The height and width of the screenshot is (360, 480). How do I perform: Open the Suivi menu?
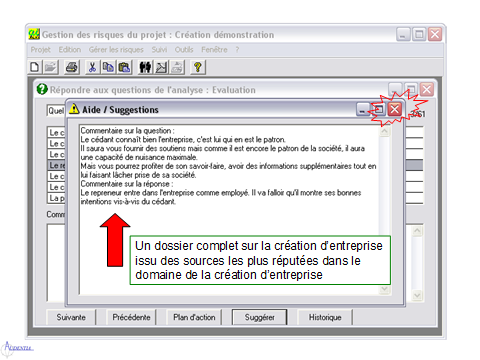click(x=159, y=50)
